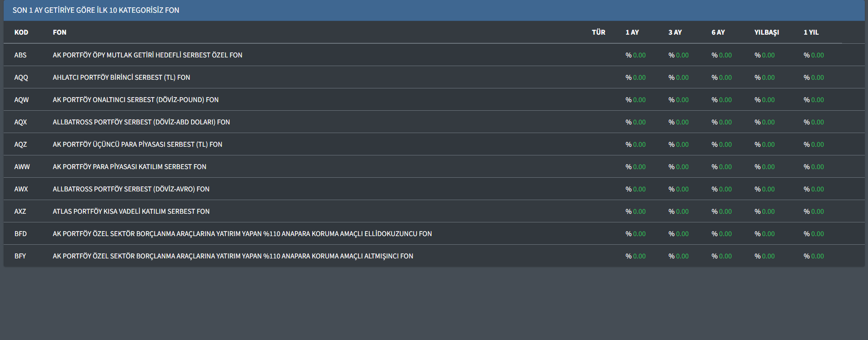Sort by the YILBAŞI column header
Image resolution: width=868 pixels, height=340 pixels.
[766, 32]
